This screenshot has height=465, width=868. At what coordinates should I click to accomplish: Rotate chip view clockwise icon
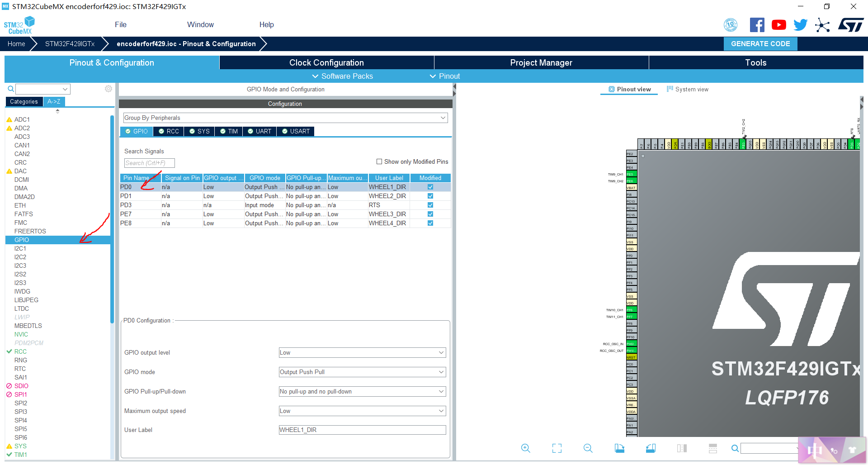(619, 448)
